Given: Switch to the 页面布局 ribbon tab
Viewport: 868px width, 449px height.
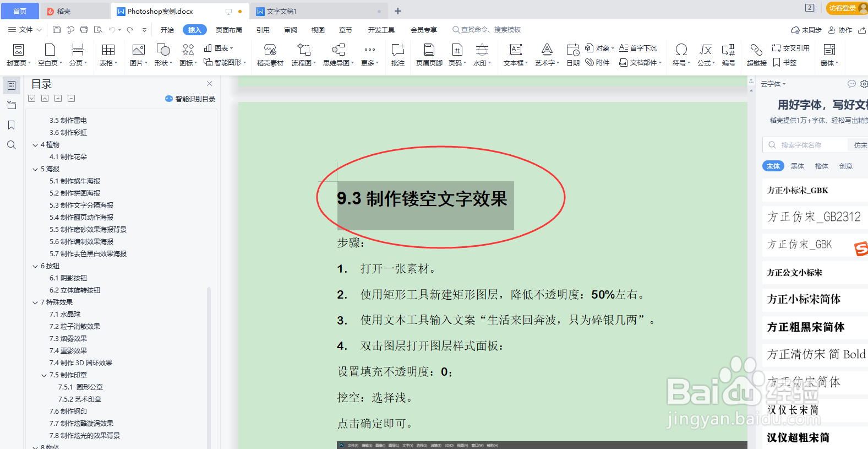Looking at the screenshot, I should [229, 30].
